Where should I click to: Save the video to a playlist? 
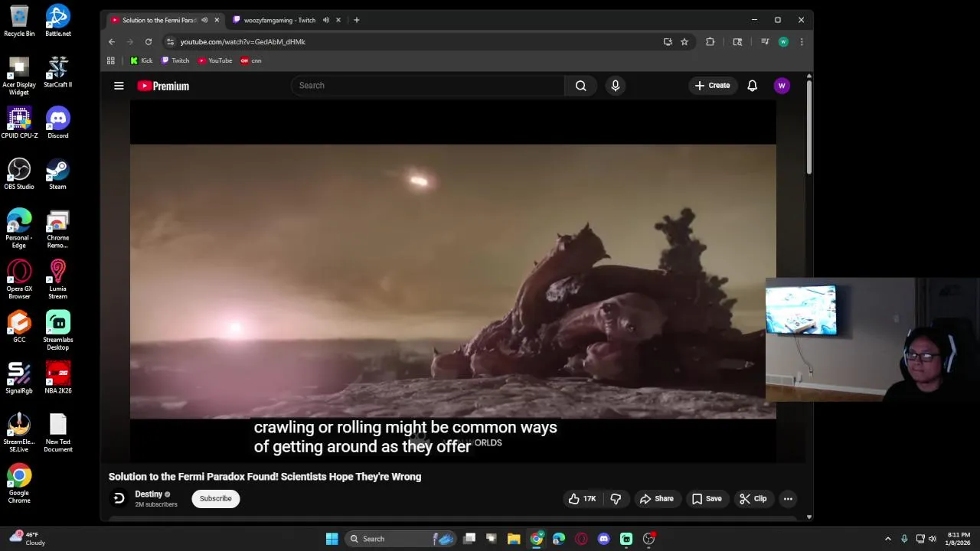click(x=706, y=499)
